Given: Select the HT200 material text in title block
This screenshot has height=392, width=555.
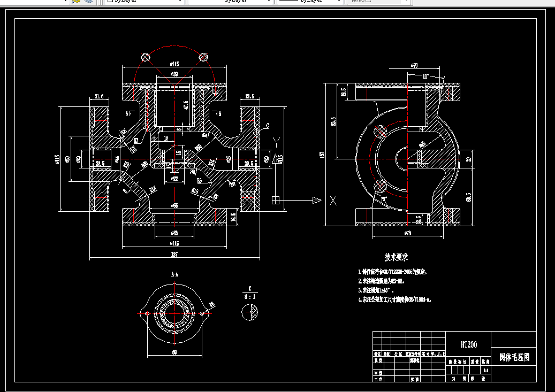Looking at the screenshot, I should point(469,344).
